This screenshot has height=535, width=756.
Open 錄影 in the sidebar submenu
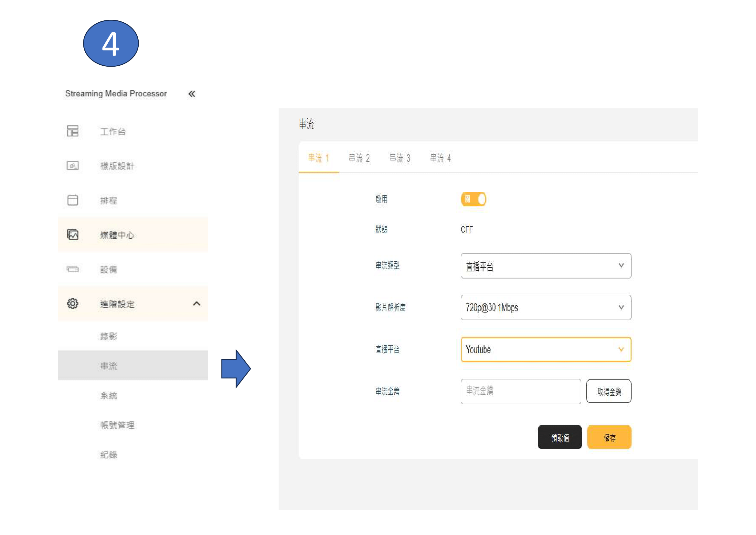point(109,336)
